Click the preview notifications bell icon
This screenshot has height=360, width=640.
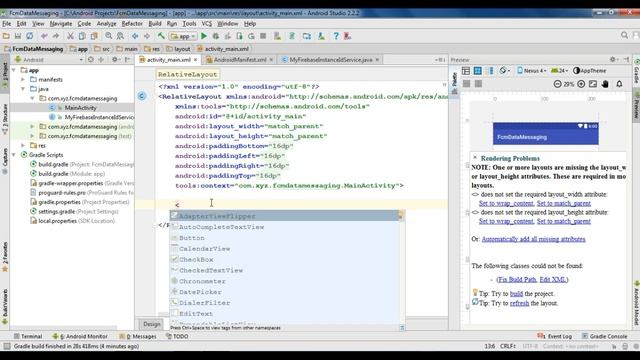coord(619,84)
